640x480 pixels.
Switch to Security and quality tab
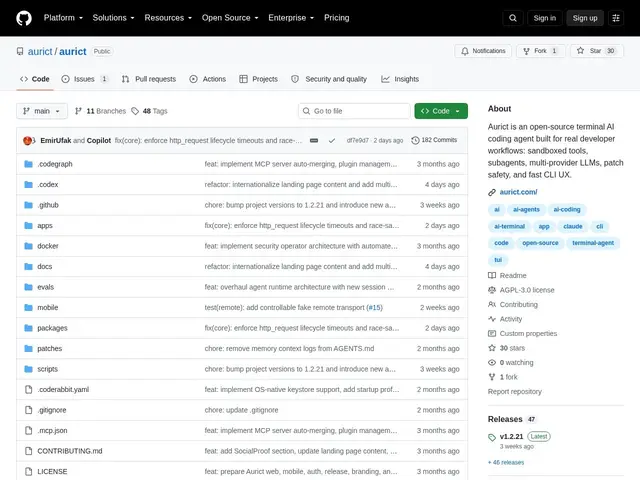coord(329,79)
